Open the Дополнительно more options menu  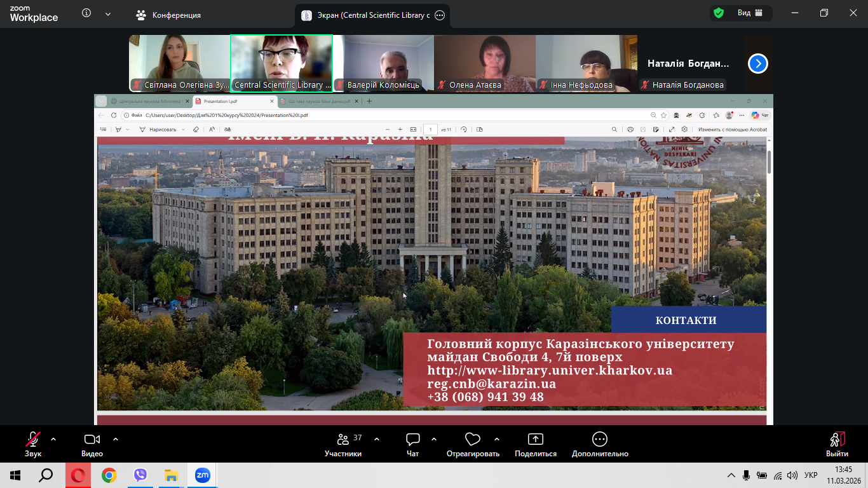(599, 440)
